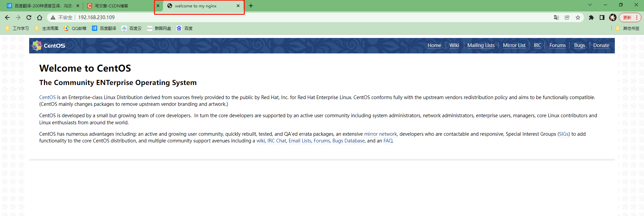This screenshot has width=644, height=216.
Task: Open the Wiki link in header
Action: [454, 45]
